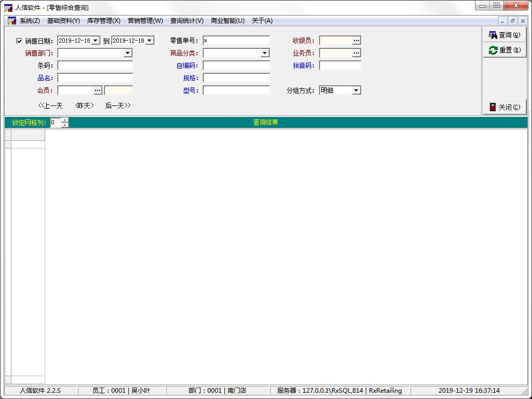This screenshot has width=532, height=399.
Task: Open the 系统(Z) menu
Action: pos(30,21)
